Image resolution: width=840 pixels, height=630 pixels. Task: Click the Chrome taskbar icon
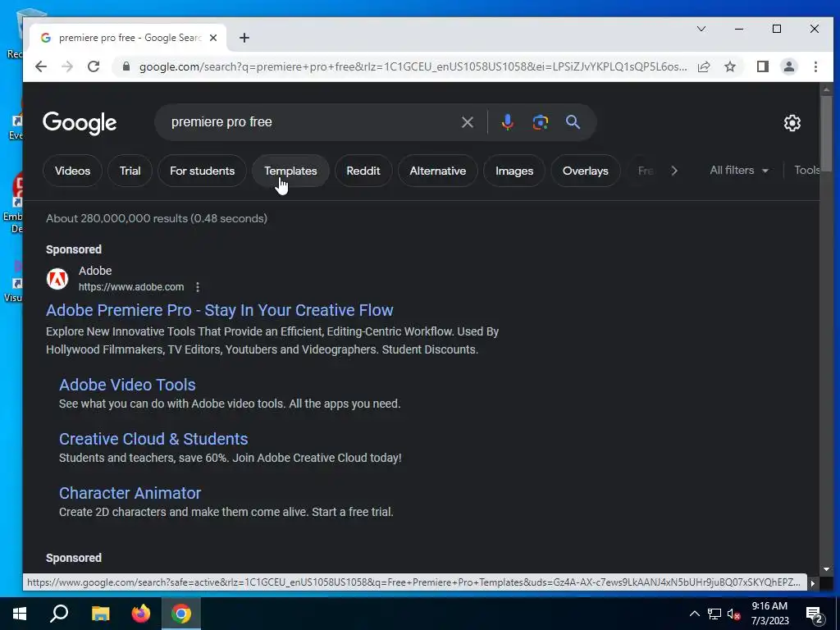(x=181, y=614)
